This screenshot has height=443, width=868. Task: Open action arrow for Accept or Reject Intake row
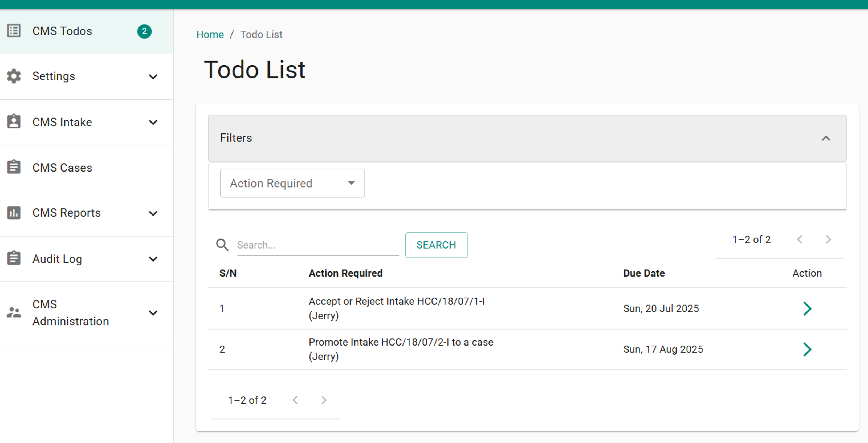click(x=807, y=308)
